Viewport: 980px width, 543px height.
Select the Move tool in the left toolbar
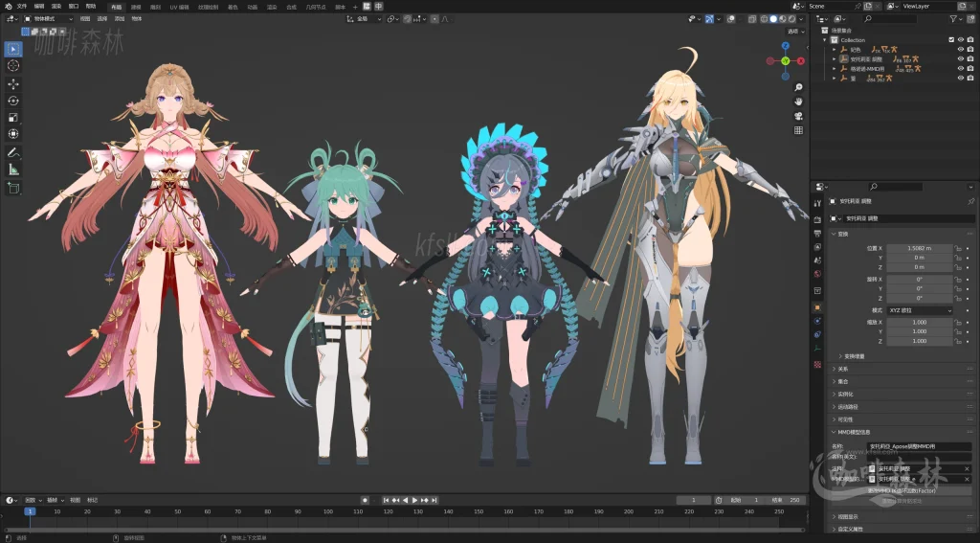tap(13, 84)
